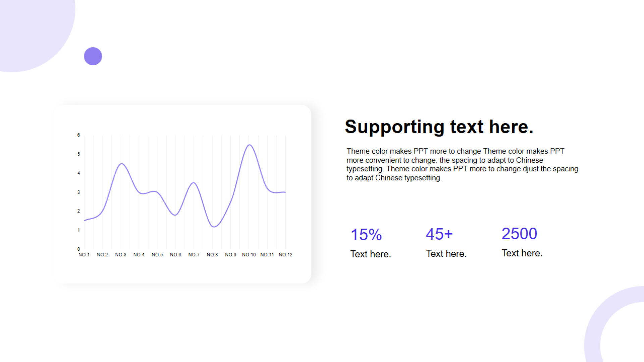Click the y-axis value 3 label
Screen dimensions: 644x362
(78, 192)
